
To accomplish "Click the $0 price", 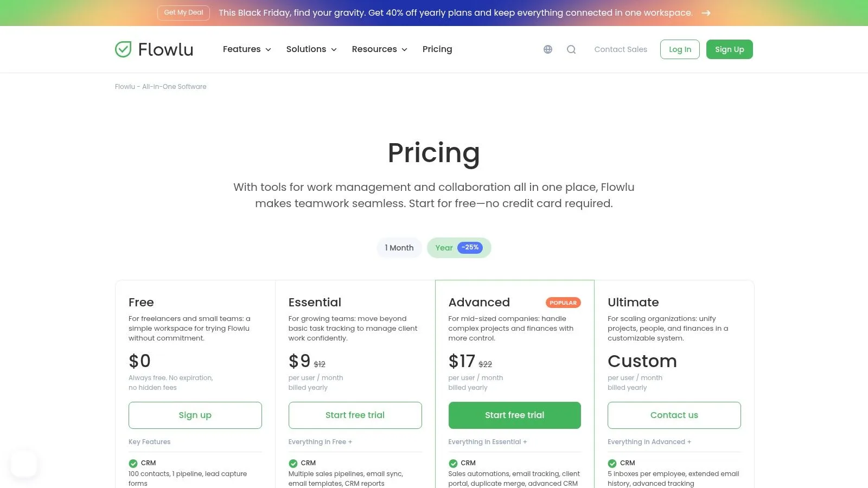I will [139, 361].
